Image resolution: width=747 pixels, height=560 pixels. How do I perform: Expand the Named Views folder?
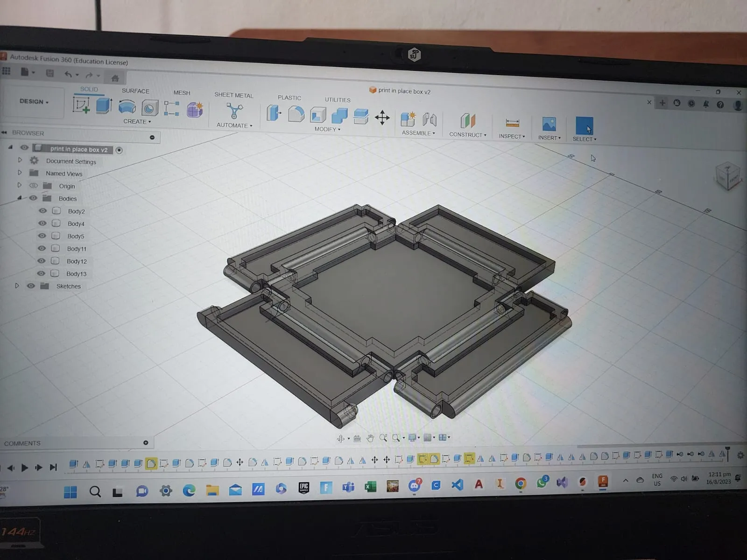tap(20, 173)
